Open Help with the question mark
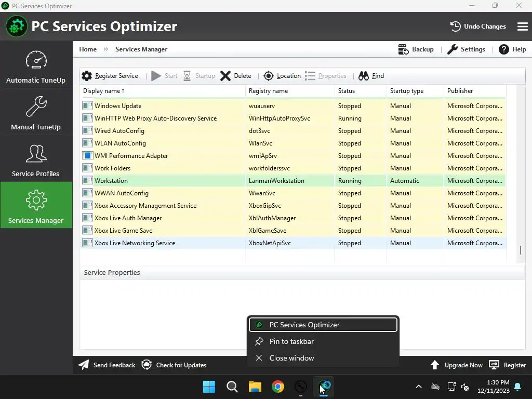Viewport: 532px width, 399px height. tap(512, 49)
